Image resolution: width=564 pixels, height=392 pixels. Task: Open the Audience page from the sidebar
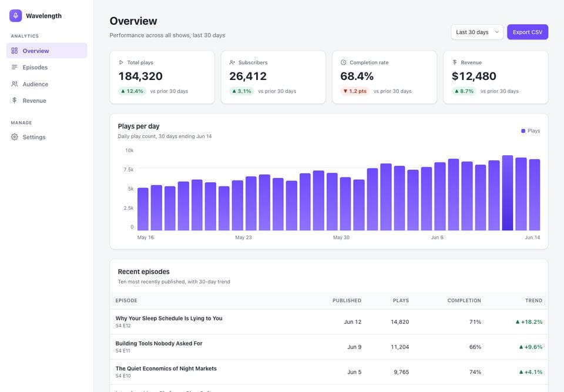pyautogui.click(x=47, y=84)
